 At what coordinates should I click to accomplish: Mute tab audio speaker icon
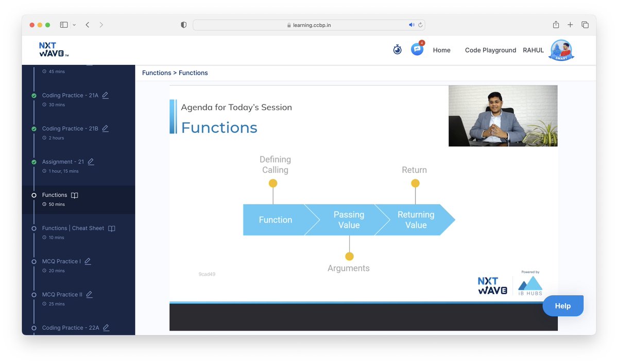411,25
